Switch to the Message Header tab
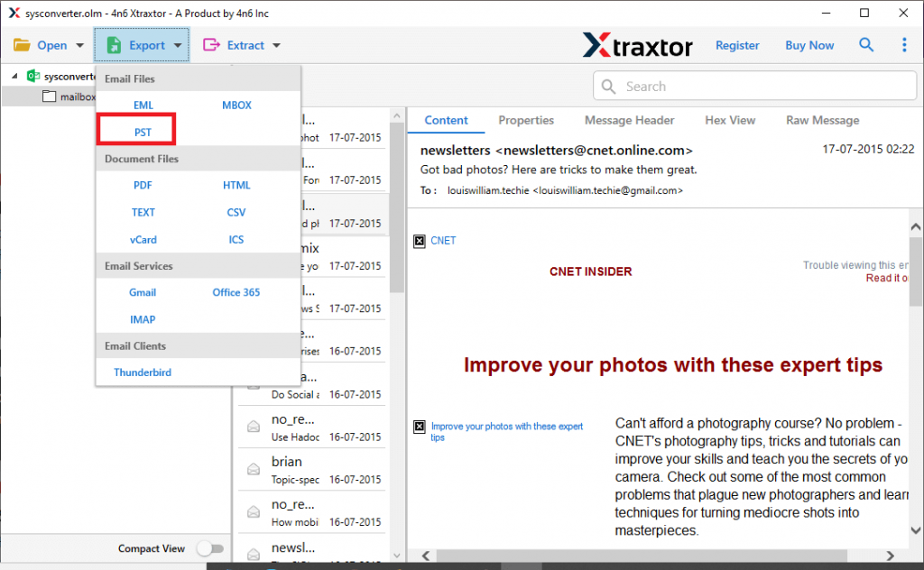Image resolution: width=924 pixels, height=570 pixels. 629,120
